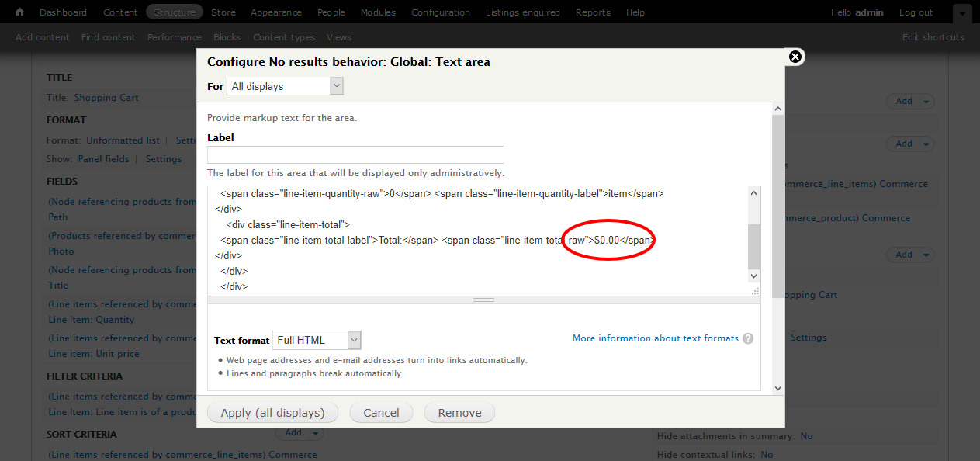Click the textarea resize grippie bar

(483, 300)
